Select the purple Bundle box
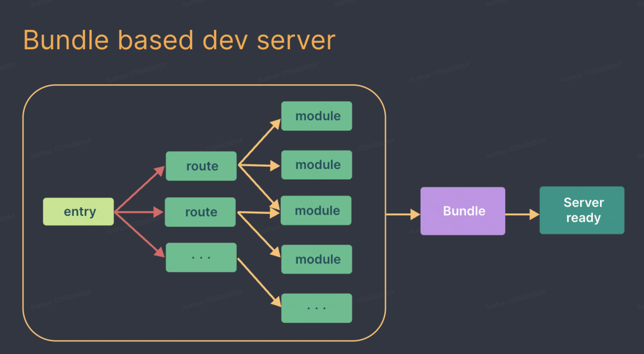 tap(463, 211)
